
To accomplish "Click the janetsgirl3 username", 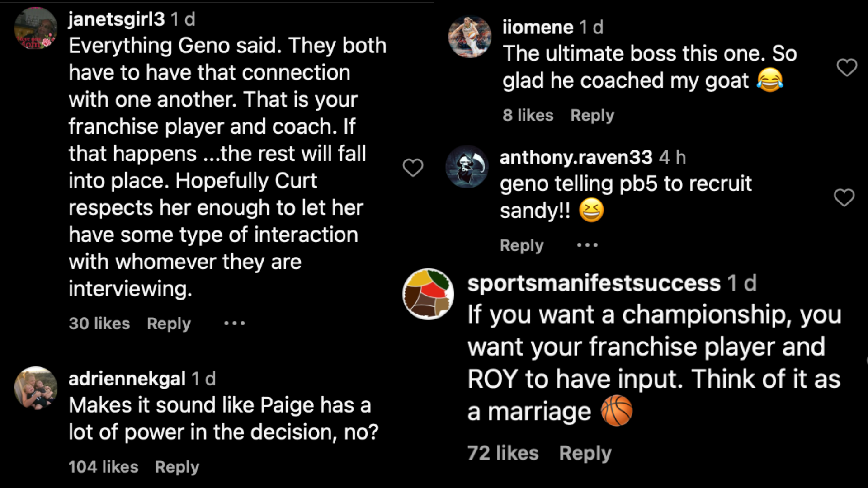I will [x=117, y=19].
